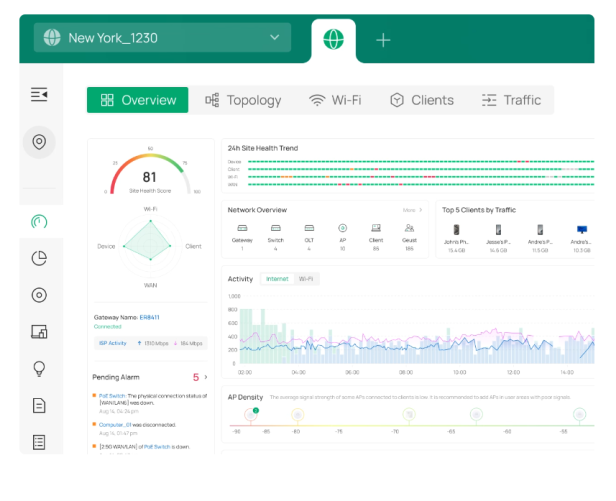This screenshot has height=501, width=616.
Task: Click the Guest icon in Network Overview
Action: click(x=409, y=228)
